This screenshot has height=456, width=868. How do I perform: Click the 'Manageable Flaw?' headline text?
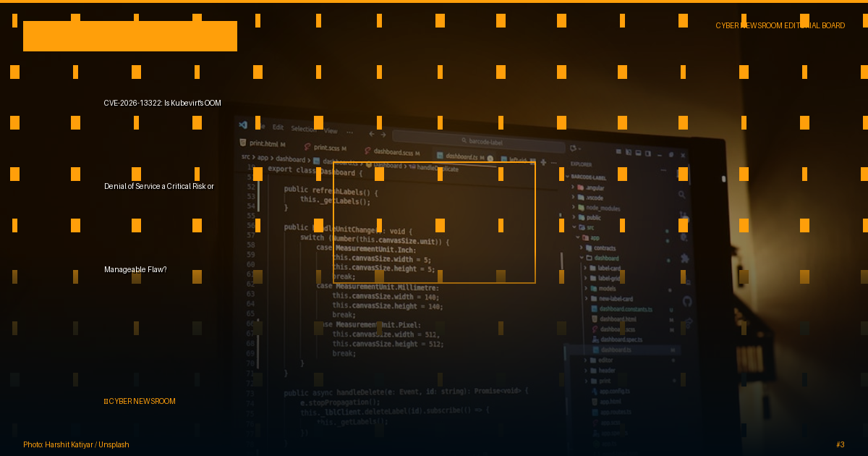[135, 269]
